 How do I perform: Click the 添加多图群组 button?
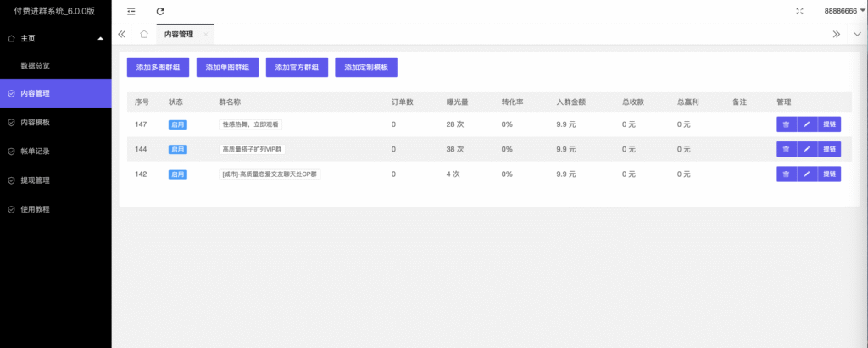(158, 67)
